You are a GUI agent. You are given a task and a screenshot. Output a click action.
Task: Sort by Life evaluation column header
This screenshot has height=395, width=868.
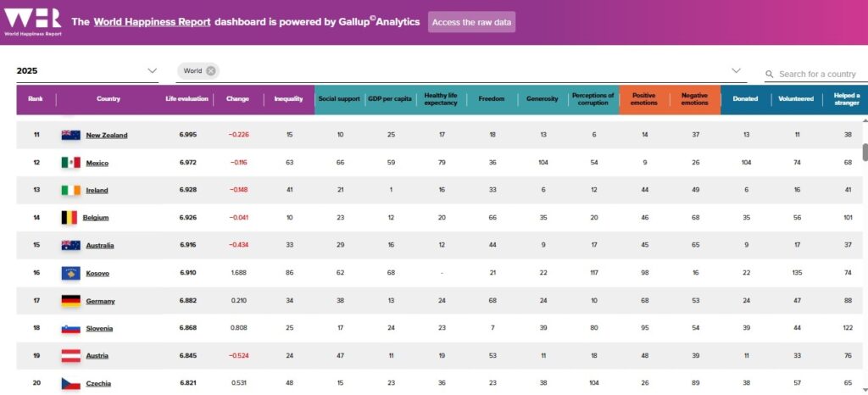(186, 99)
